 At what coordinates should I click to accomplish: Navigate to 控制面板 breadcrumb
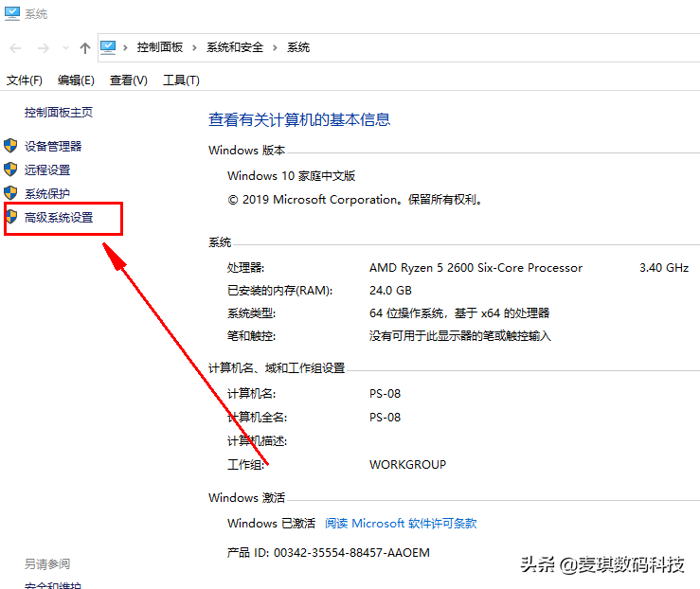point(160,47)
